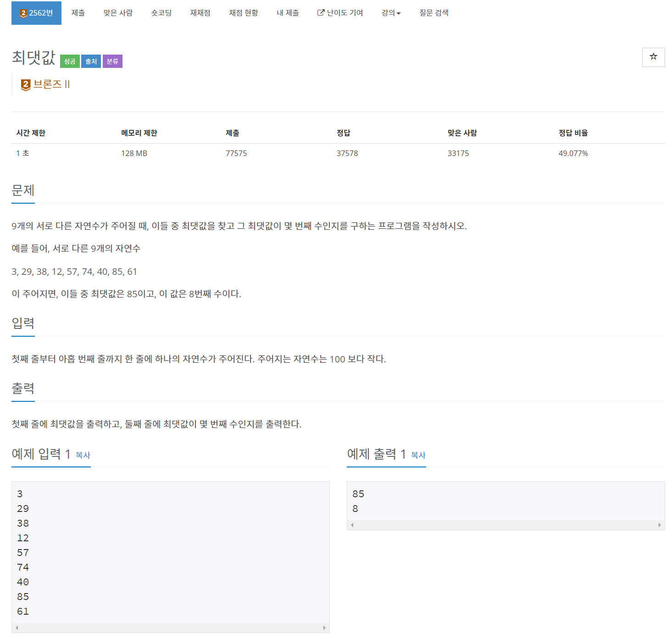Click the 출력 section heading
672x639 pixels.
(x=23, y=388)
